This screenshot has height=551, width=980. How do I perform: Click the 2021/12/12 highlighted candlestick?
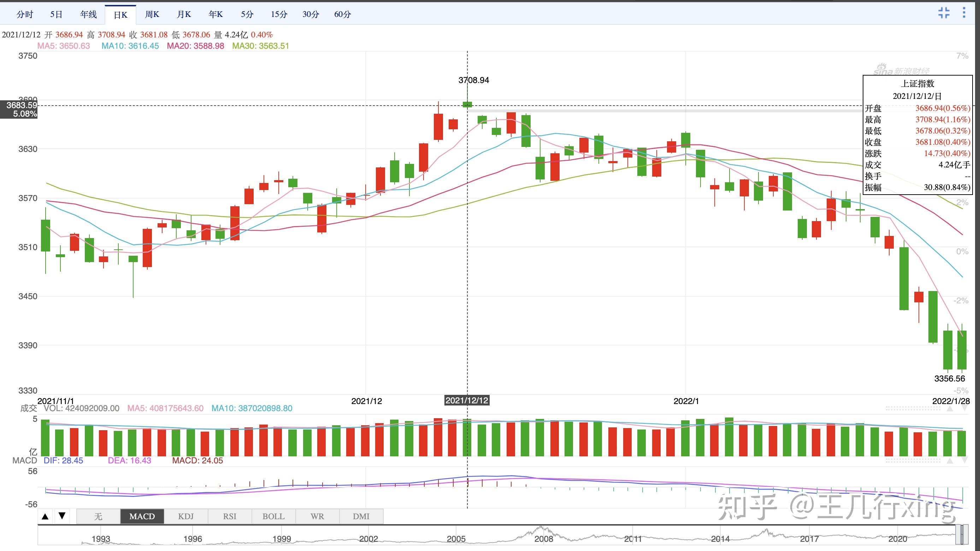click(467, 104)
